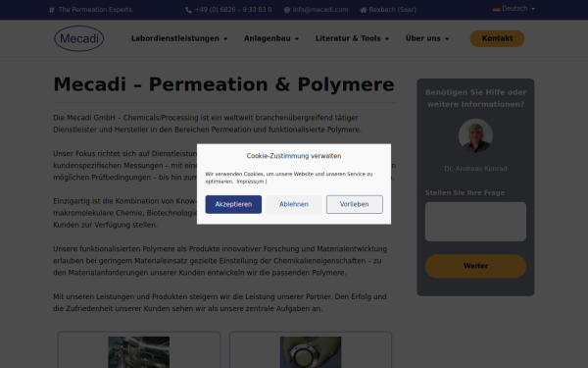Expand the Deutsch language dropdown

pyautogui.click(x=514, y=9)
